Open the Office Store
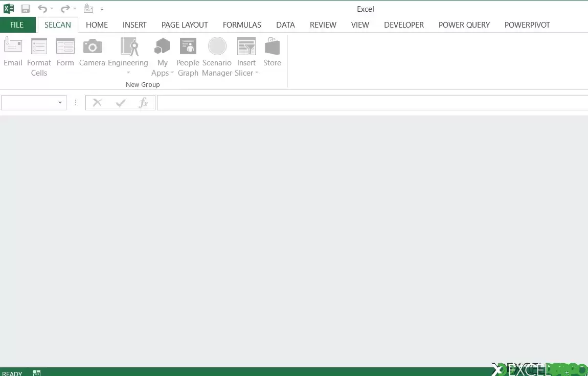Screen dimensions: 588x376 [x=272, y=52]
